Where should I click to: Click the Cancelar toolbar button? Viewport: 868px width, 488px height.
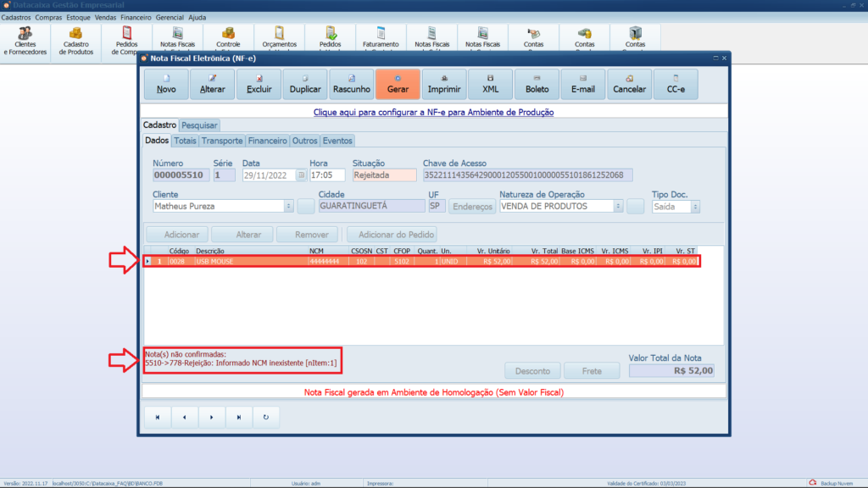[629, 85]
